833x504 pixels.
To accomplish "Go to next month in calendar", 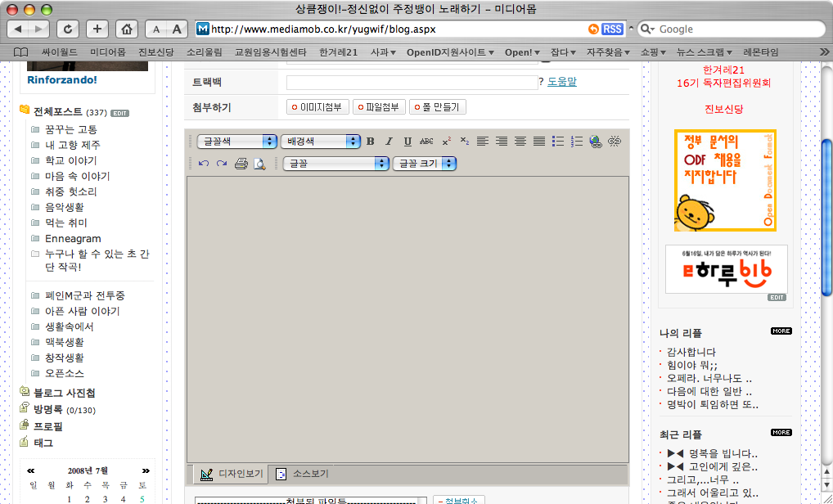I will pos(146,470).
